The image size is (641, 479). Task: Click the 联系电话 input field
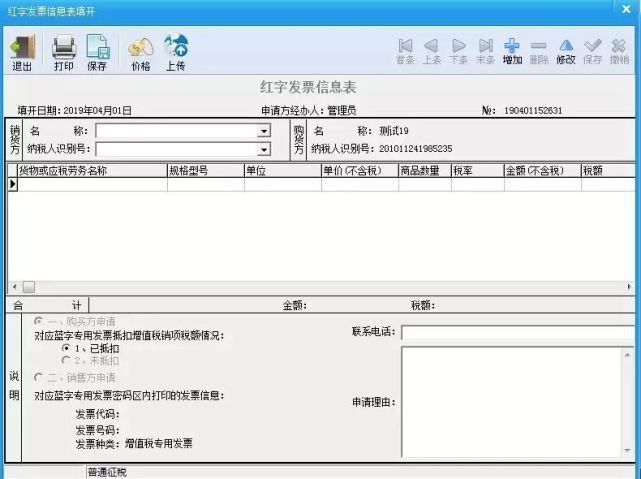coord(518,332)
